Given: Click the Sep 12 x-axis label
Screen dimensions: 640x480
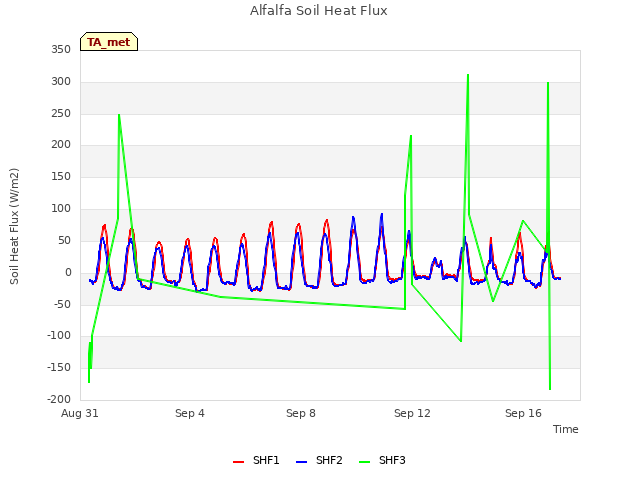Looking at the screenshot, I should [412, 413].
